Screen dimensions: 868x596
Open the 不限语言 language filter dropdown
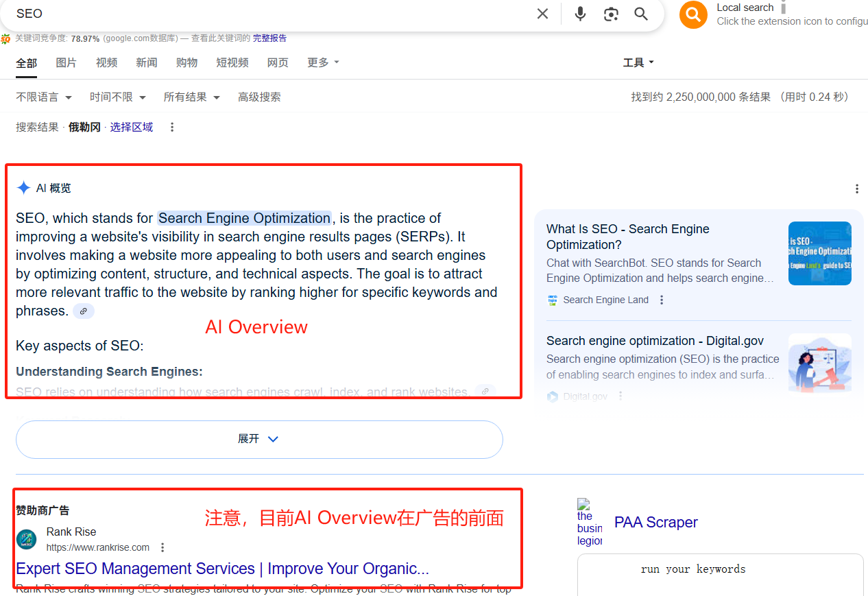point(44,97)
